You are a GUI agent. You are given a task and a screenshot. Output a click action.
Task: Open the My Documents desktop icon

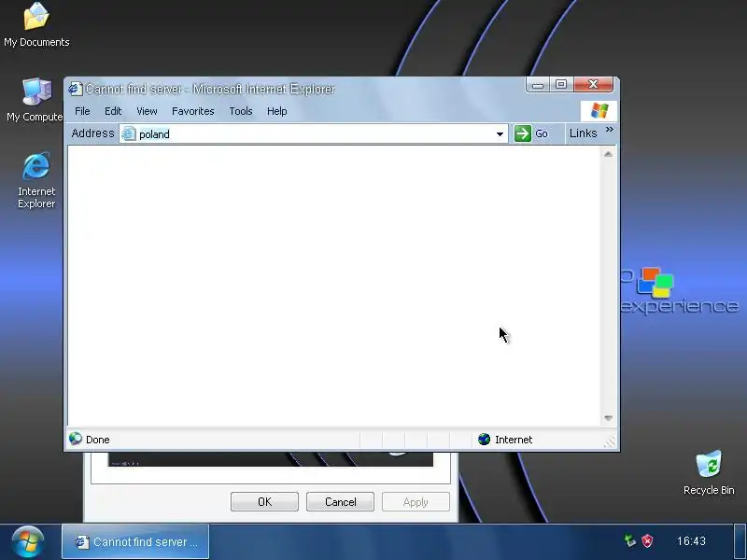click(x=36, y=25)
